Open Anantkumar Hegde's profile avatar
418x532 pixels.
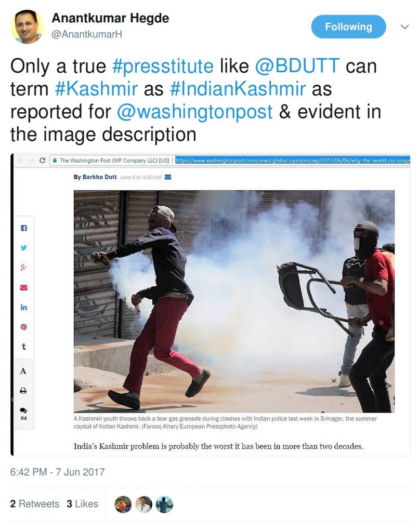tap(27, 27)
